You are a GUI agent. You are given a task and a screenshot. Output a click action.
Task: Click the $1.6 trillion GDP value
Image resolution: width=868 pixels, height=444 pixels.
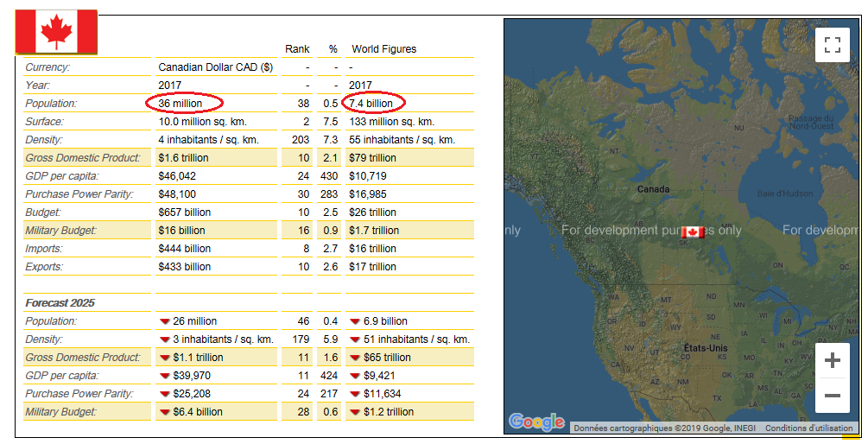click(x=183, y=158)
